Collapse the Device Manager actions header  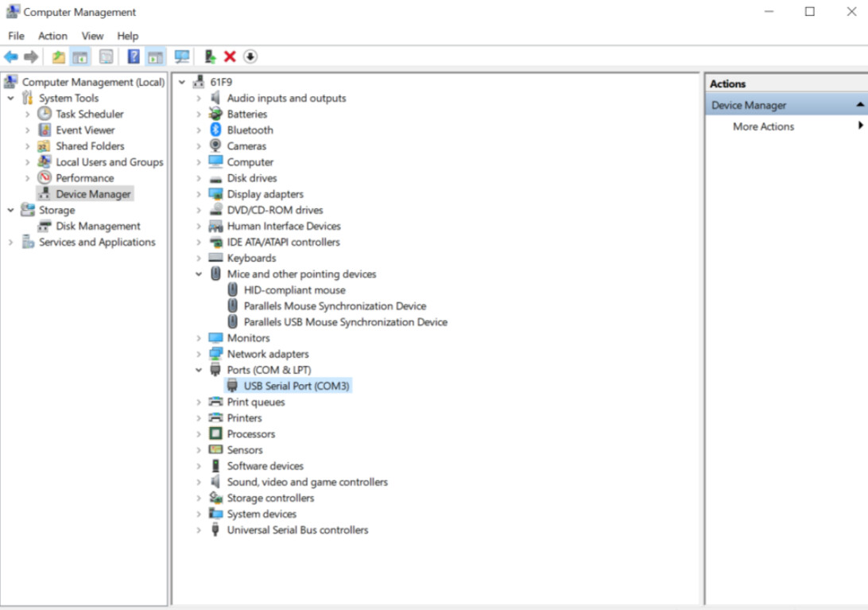click(x=859, y=105)
